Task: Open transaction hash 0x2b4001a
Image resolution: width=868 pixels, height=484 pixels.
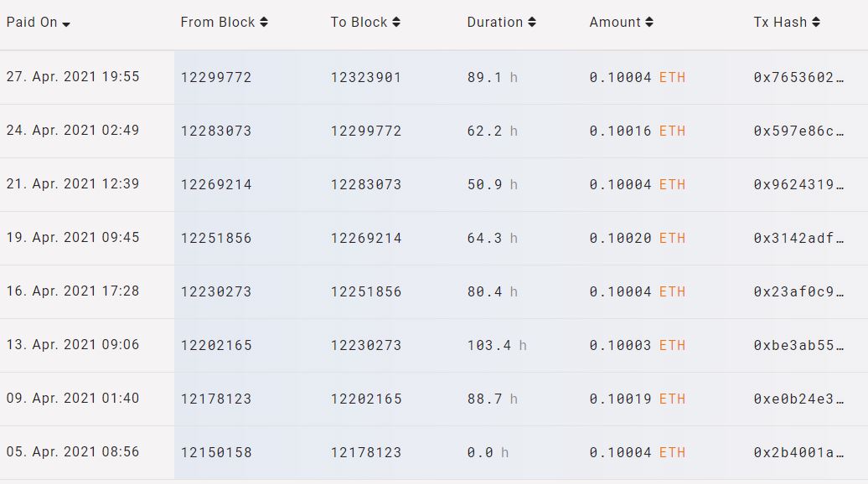Action: [x=798, y=453]
